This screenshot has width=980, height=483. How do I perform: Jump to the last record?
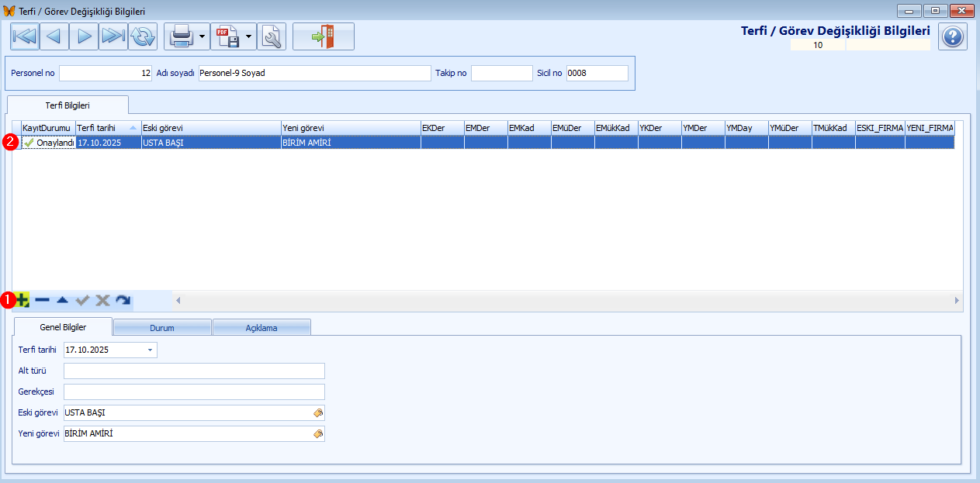click(x=113, y=36)
